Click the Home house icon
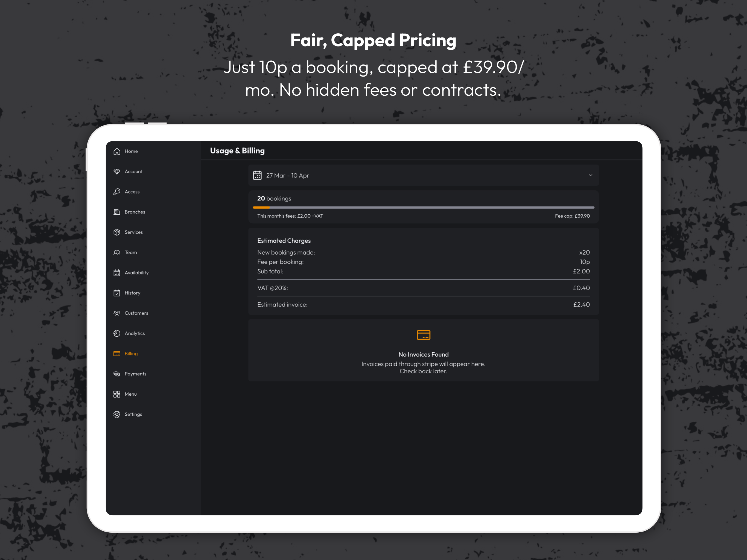 (117, 151)
